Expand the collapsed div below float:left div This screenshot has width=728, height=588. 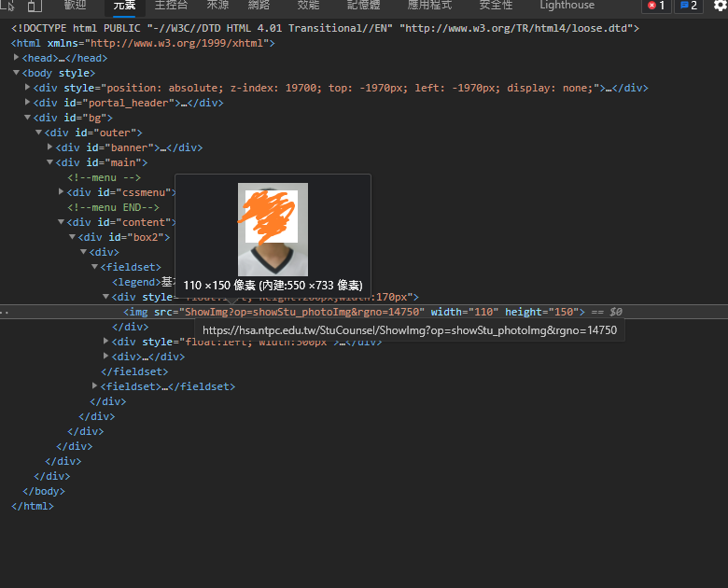105,356
